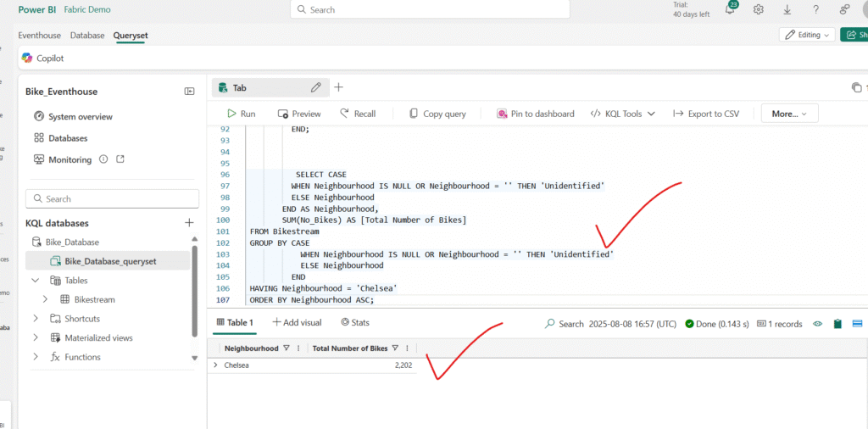Image resolution: width=868 pixels, height=429 pixels.
Task: Click the Power BI logo text
Action: 37,9
